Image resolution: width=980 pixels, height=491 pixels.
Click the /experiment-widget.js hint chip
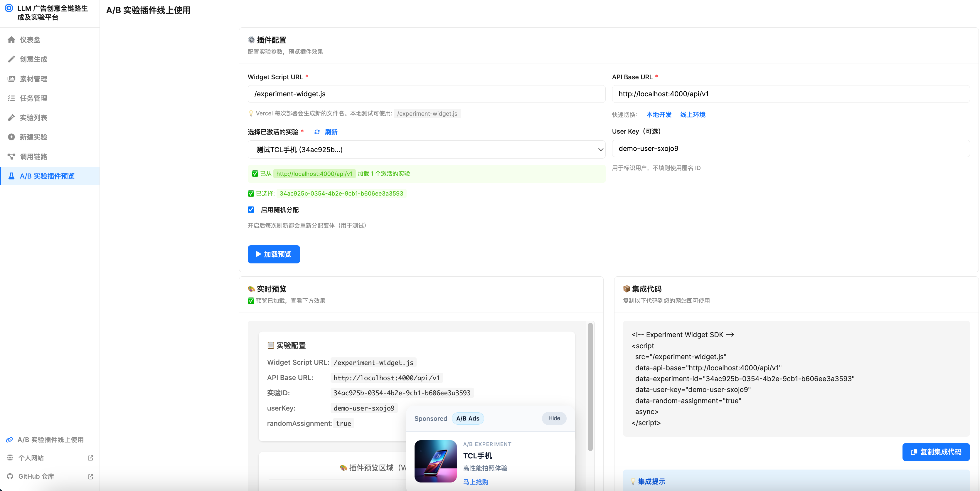click(x=427, y=113)
